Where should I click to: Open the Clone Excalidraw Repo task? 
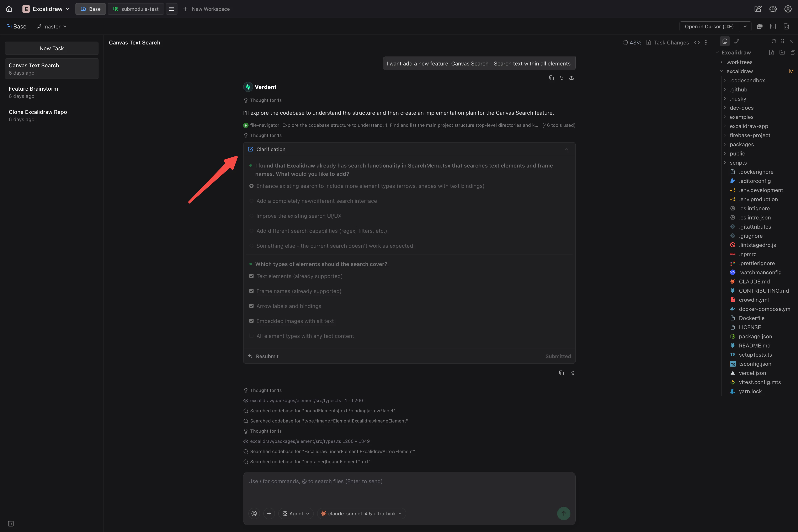tap(52, 115)
